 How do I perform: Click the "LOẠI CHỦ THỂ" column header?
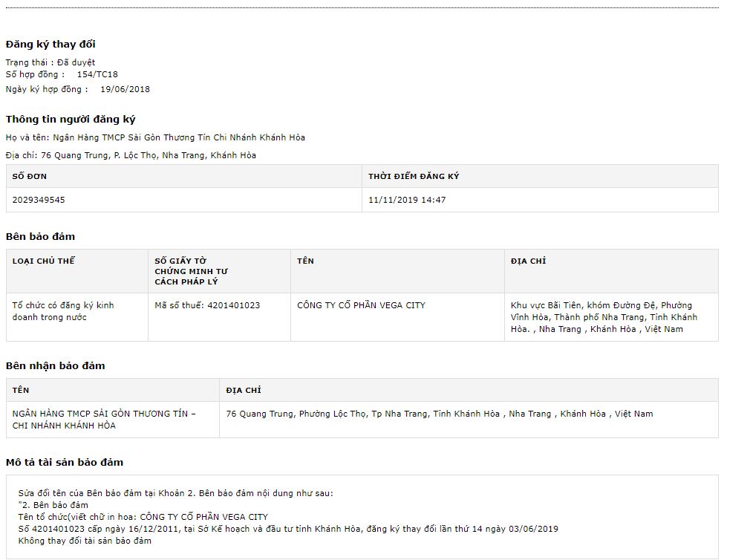[44, 261]
